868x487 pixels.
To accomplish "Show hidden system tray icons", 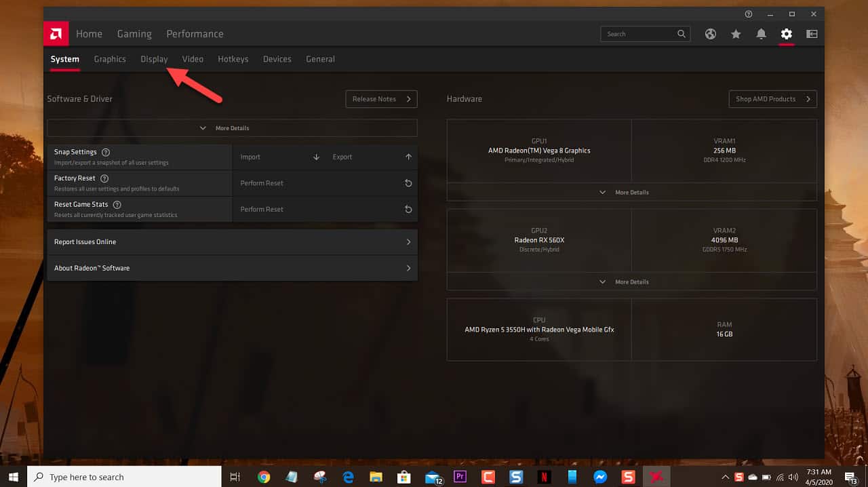I will (726, 477).
